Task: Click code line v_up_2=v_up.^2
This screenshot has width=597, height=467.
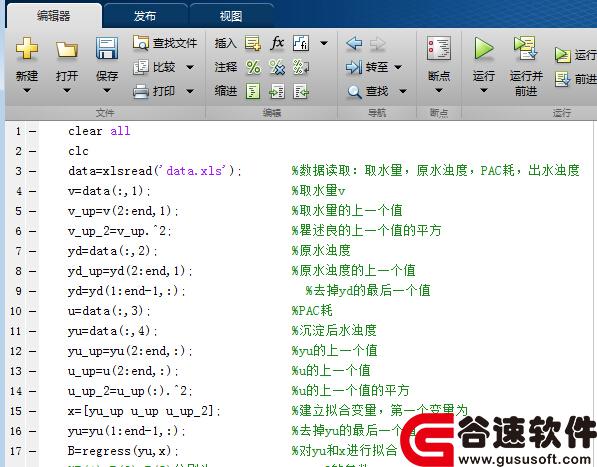Action: (120, 231)
